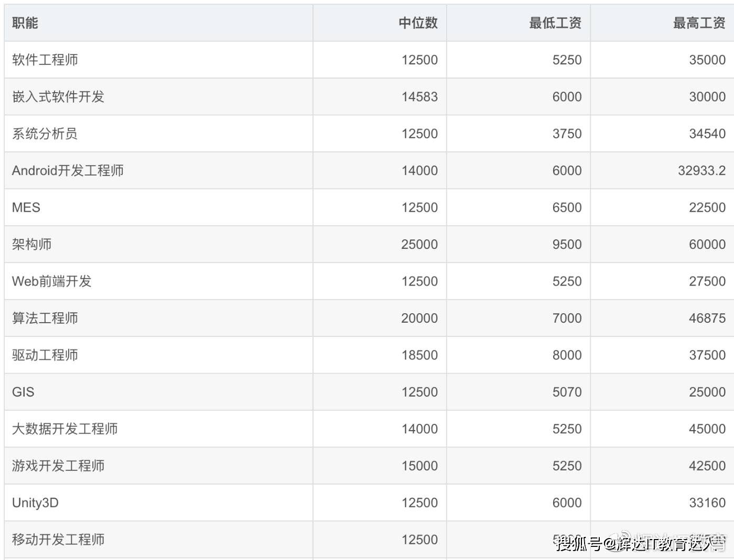This screenshot has height=560, width=734.
Task: Select the 系统分析员 row label
Action: pyautogui.click(x=45, y=134)
